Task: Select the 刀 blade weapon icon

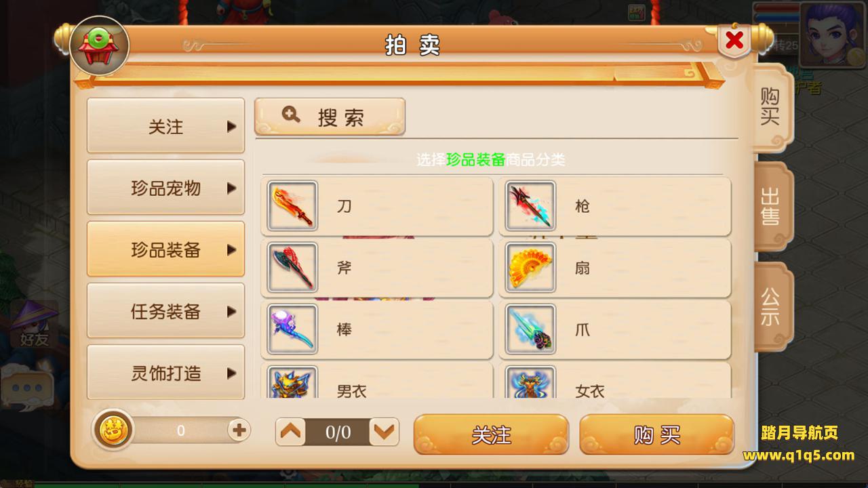Action: click(292, 206)
